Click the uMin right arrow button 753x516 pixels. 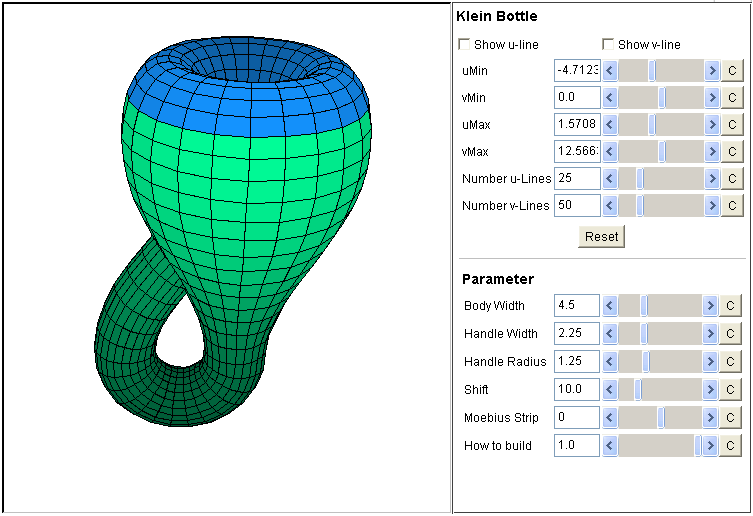pyautogui.click(x=712, y=71)
